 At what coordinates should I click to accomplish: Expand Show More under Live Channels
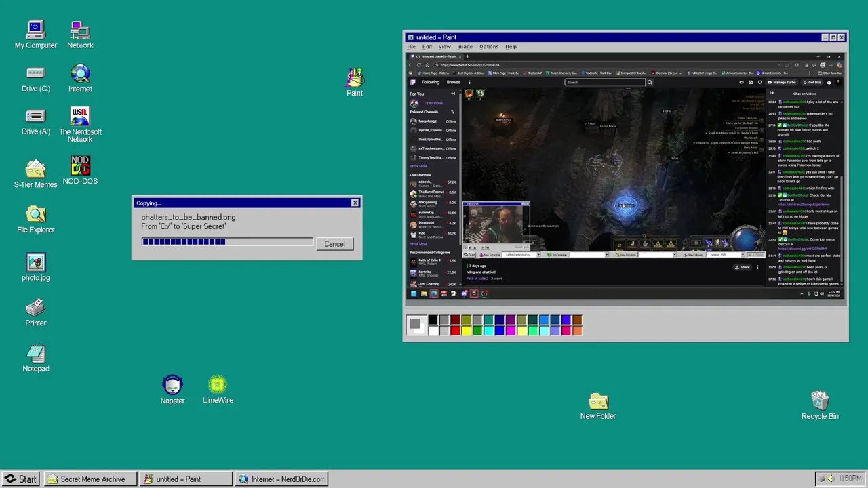pos(418,244)
